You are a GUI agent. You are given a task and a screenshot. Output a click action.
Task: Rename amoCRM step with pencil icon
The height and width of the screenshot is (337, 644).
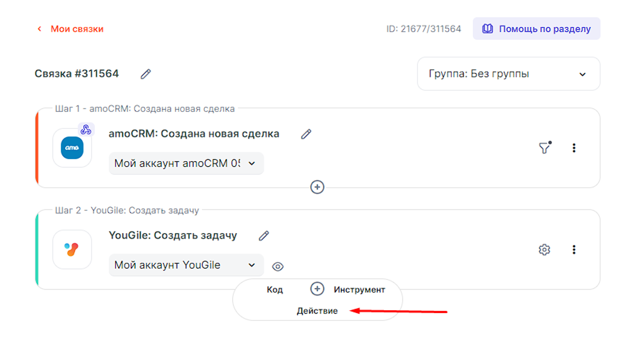(x=306, y=134)
